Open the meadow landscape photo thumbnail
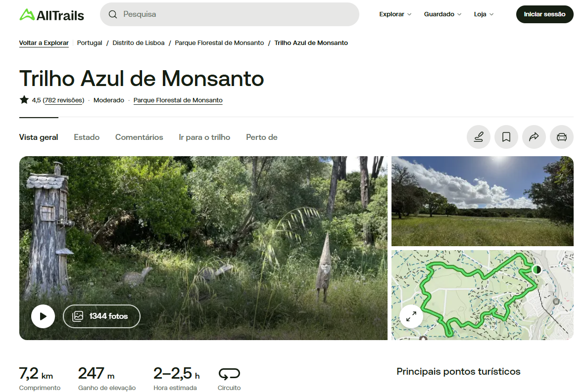Image resolution: width=587 pixels, height=392 pixels. (482, 201)
